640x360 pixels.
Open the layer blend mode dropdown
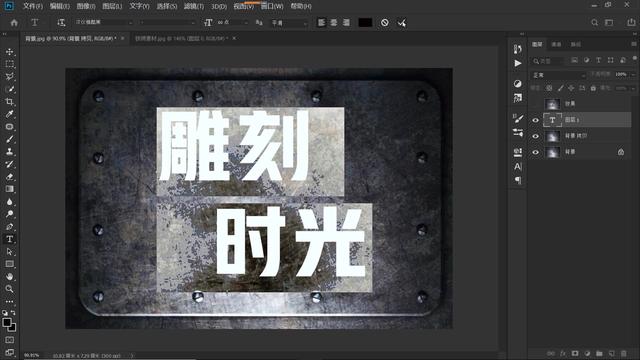[x=559, y=75]
